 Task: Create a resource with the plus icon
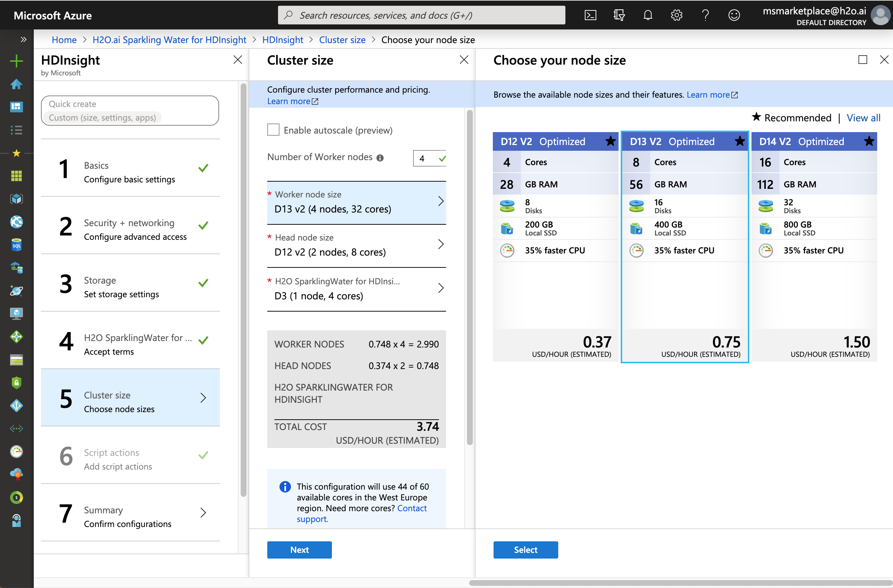click(x=17, y=61)
